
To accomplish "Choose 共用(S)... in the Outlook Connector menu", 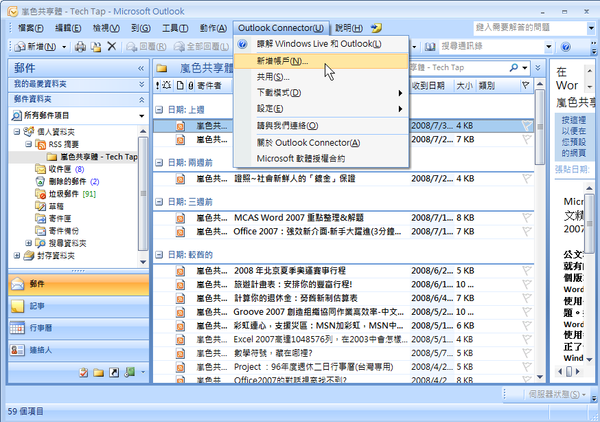I will pos(321,77).
